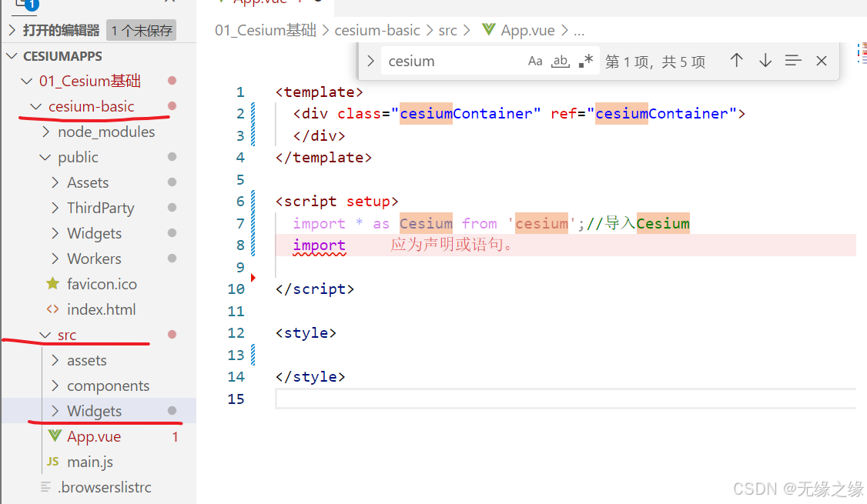Screen dimensions: 867x504
Task: Click the error message 应为声明或语句
Action: tap(452, 245)
